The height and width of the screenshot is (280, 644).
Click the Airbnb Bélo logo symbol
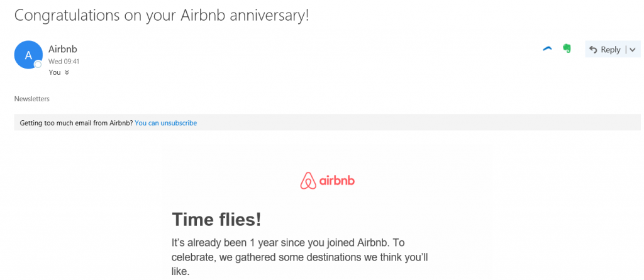308,181
